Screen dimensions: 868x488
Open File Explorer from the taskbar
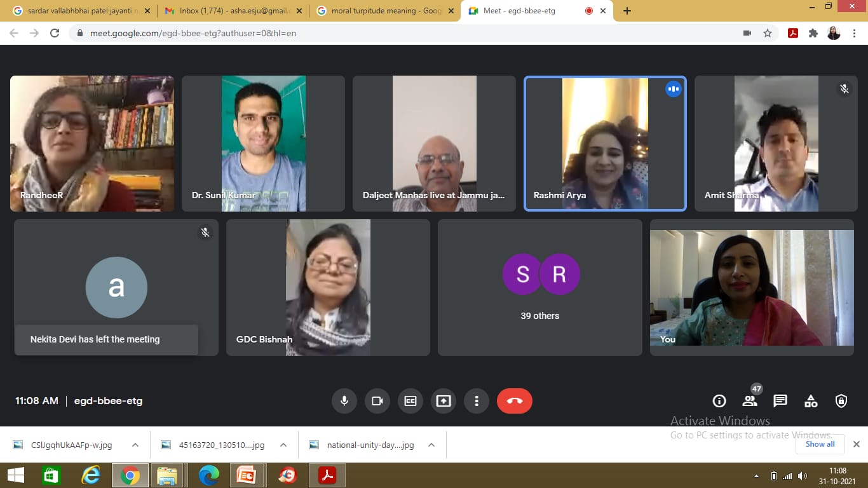[x=168, y=475]
